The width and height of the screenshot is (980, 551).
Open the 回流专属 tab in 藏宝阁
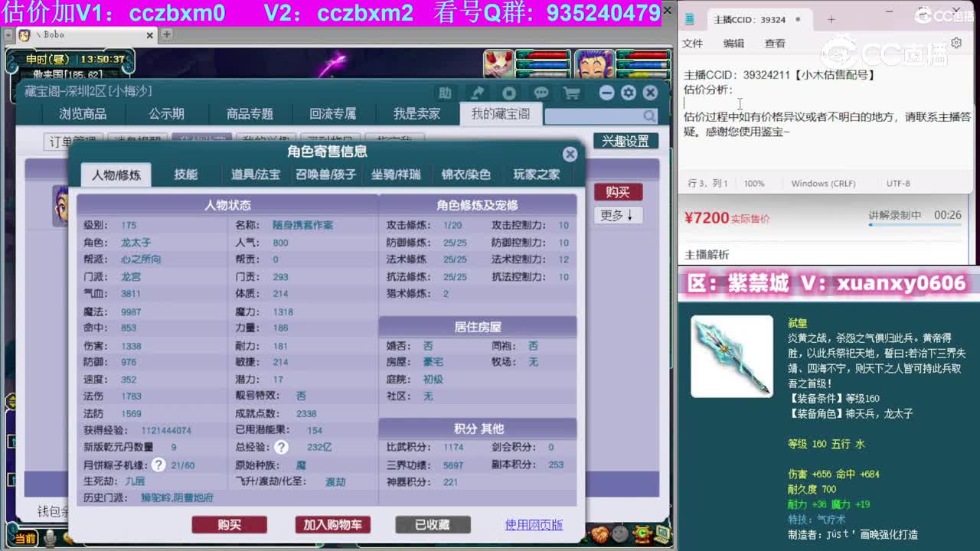333,114
